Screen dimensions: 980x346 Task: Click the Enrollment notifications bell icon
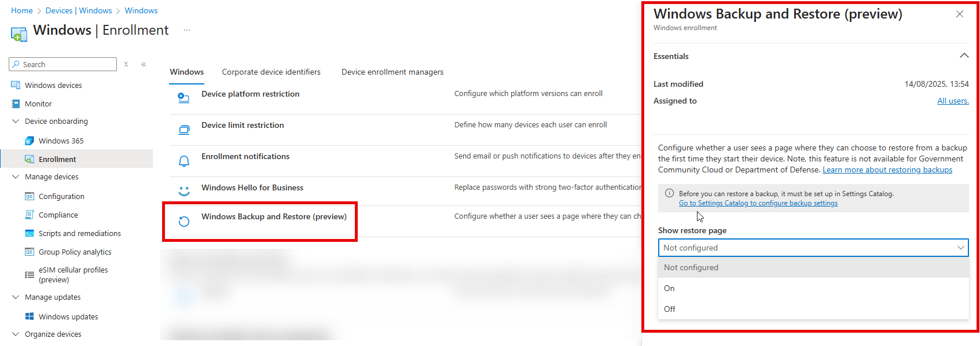(x=183, y=161)
